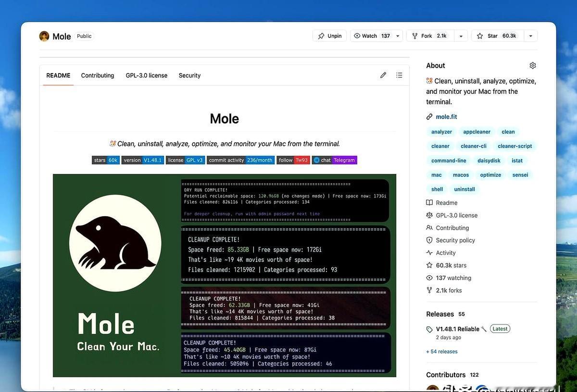Click the Mole repository name
577x392 pixels.
click(x=62, y=37)
